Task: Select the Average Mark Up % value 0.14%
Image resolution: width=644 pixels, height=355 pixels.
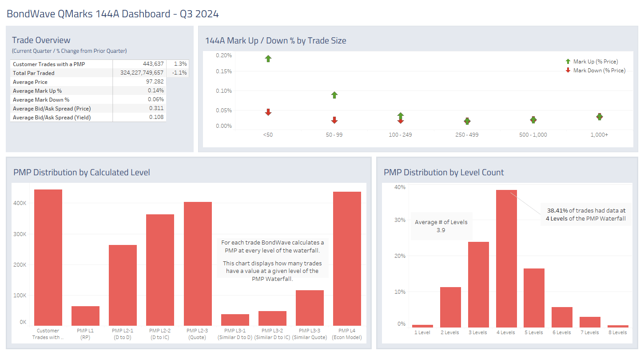Action: [x=155, y=91]
